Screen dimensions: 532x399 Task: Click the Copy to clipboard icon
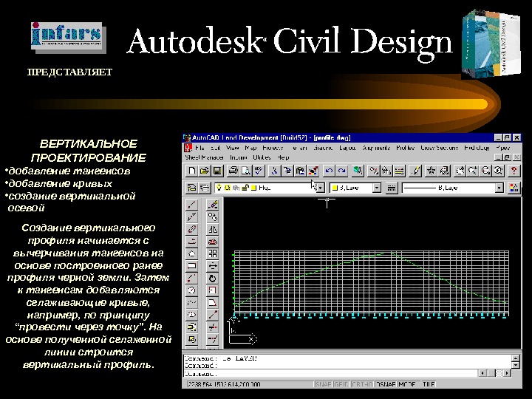(x=287, y=171)
